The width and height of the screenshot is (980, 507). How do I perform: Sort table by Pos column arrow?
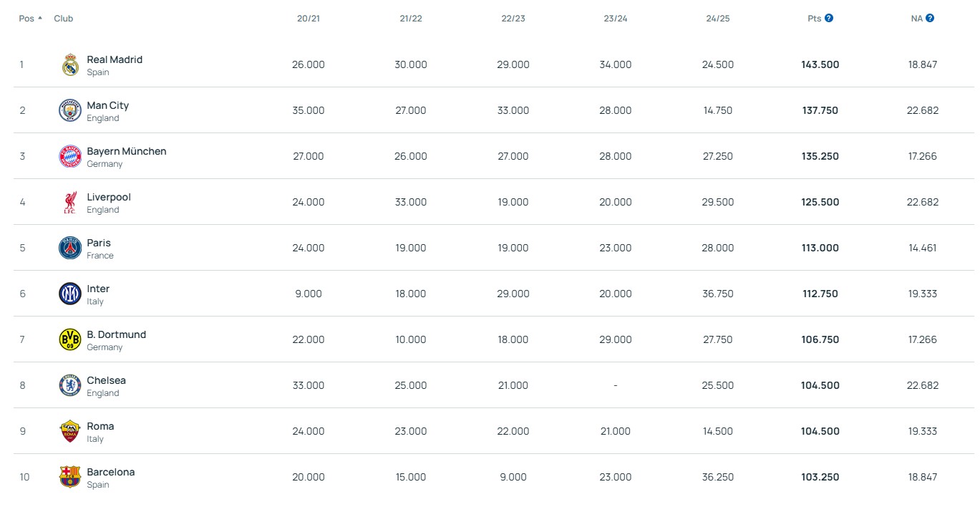(x=40, y=18)
